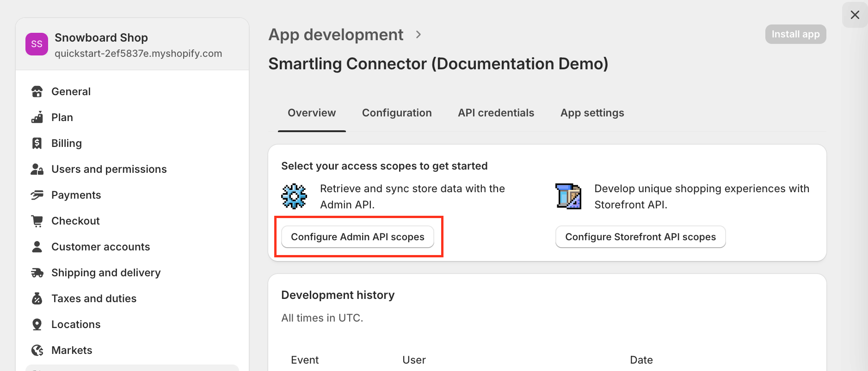868x371 pixels.
Task: Click Configure Admin API scopes button
Action: (x=357, y=237)
